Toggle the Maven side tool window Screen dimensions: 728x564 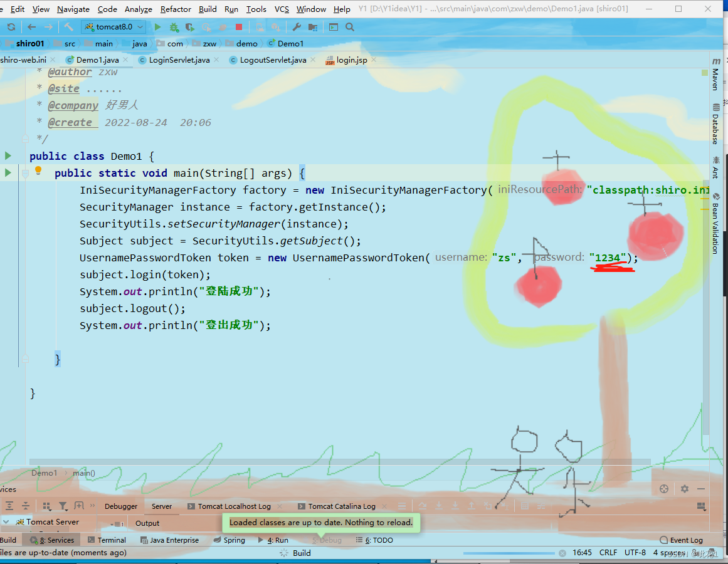(716, 74)
